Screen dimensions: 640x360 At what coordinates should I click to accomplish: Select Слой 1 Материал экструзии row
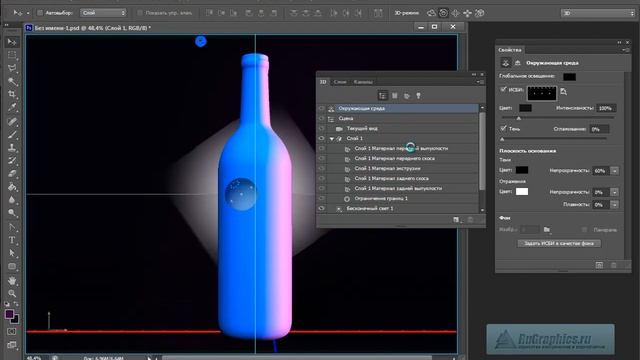pyautogui.click(x=398, y=169)
